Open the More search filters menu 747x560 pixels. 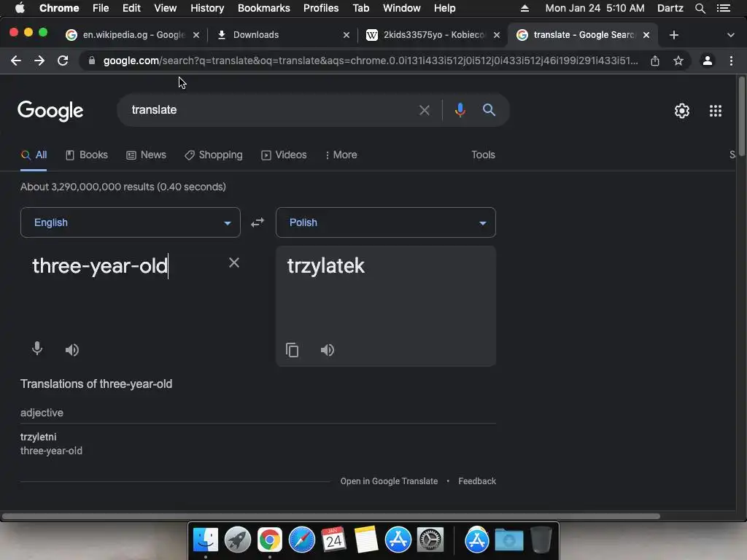[x=341, y=155]
